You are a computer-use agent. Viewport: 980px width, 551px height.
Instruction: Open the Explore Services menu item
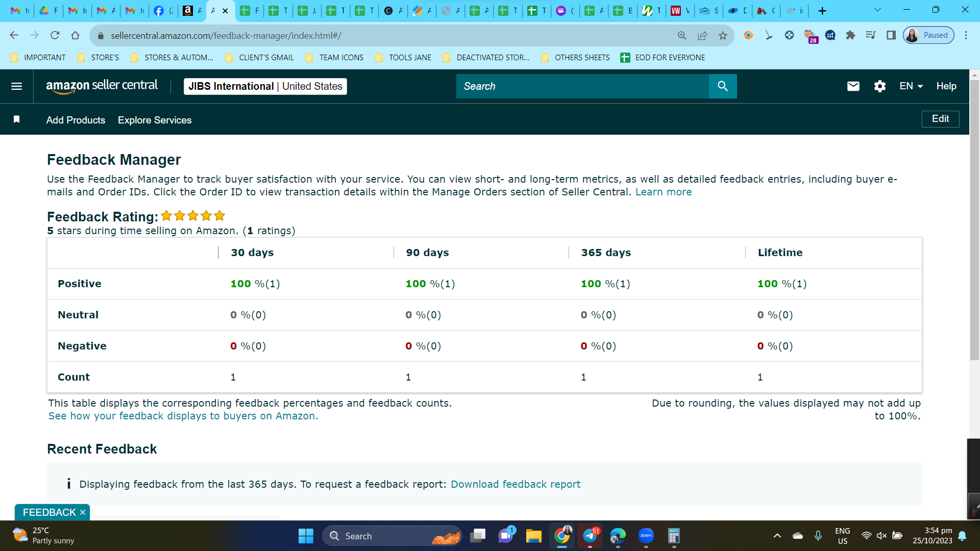click(155, 120)
